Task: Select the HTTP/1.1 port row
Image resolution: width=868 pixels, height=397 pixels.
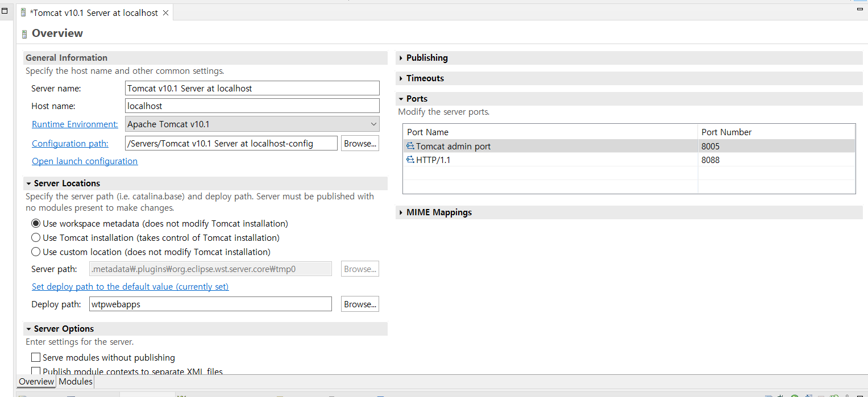Action: click(x=629, y=160)
